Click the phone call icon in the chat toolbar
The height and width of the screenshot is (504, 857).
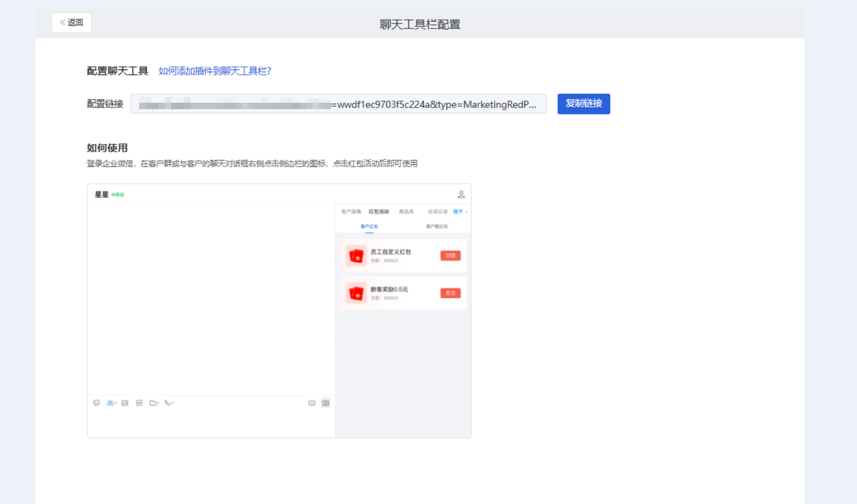169,403
